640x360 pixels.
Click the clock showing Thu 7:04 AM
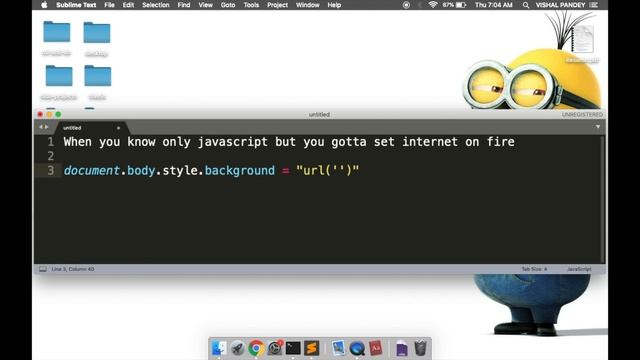coord(493,5)
